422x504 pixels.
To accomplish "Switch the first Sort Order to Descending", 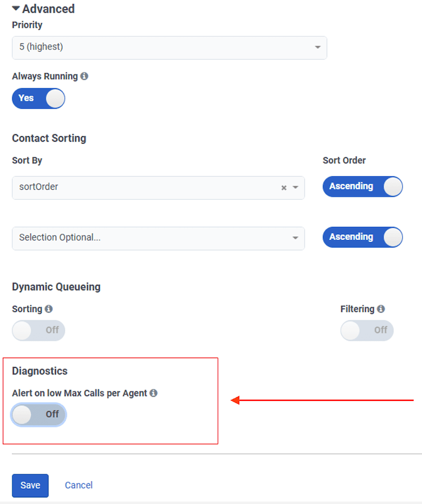I will point(362,186).
